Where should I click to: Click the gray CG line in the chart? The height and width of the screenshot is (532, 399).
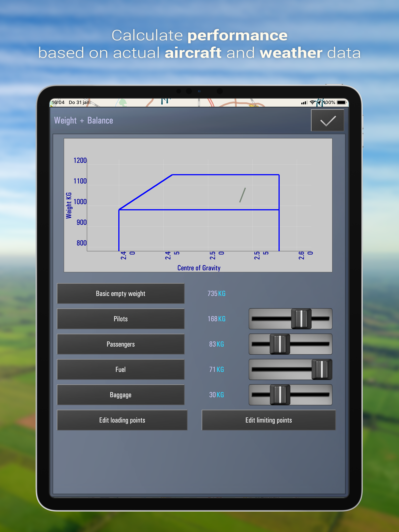(x=243, y=195)
